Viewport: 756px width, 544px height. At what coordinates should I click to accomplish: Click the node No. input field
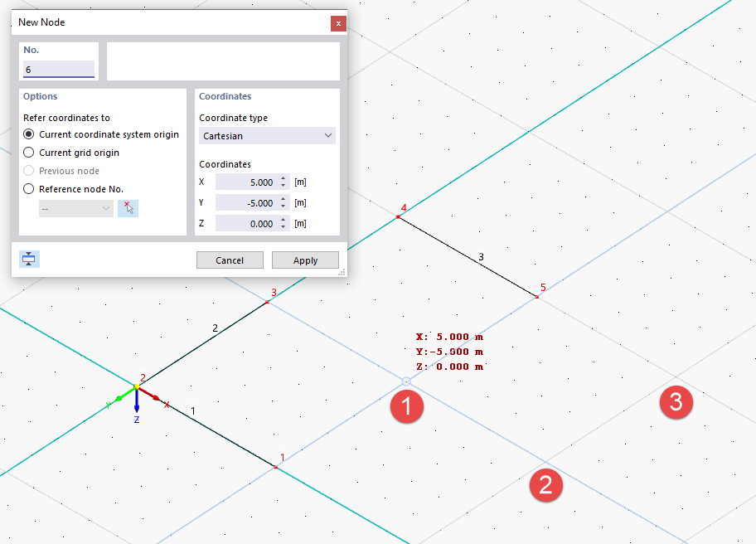pos(59,69)
